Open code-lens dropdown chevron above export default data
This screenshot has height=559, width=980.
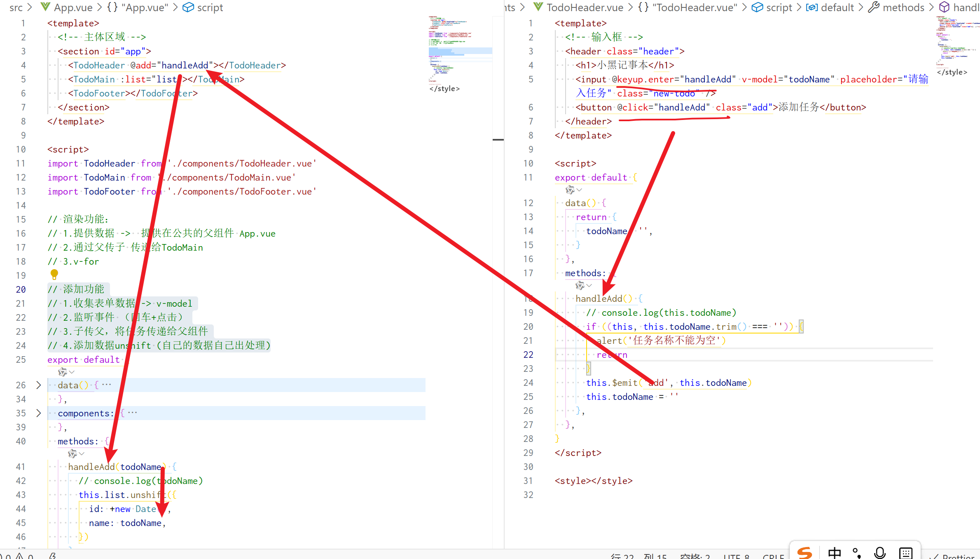pos(72,372)
